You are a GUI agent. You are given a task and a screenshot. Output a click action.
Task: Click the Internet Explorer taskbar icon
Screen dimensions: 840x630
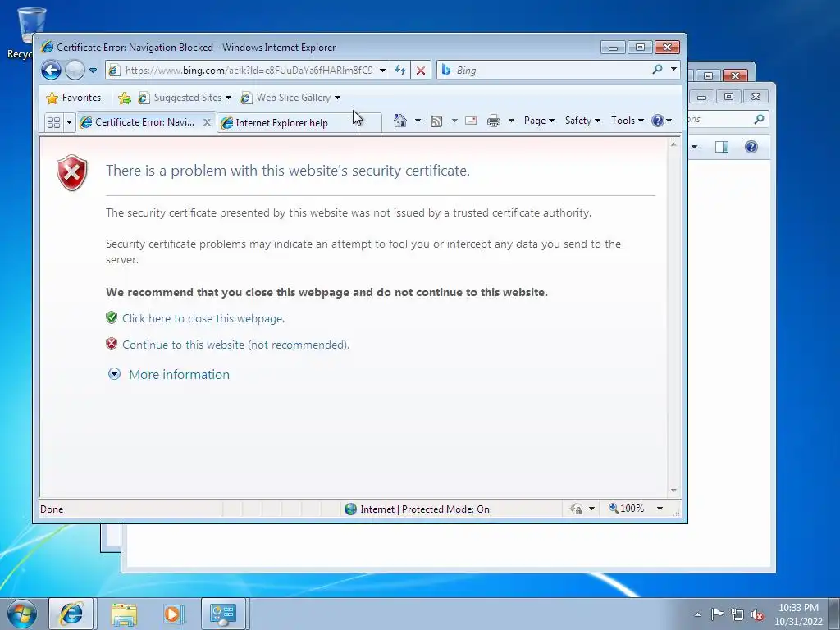point(71,614)
